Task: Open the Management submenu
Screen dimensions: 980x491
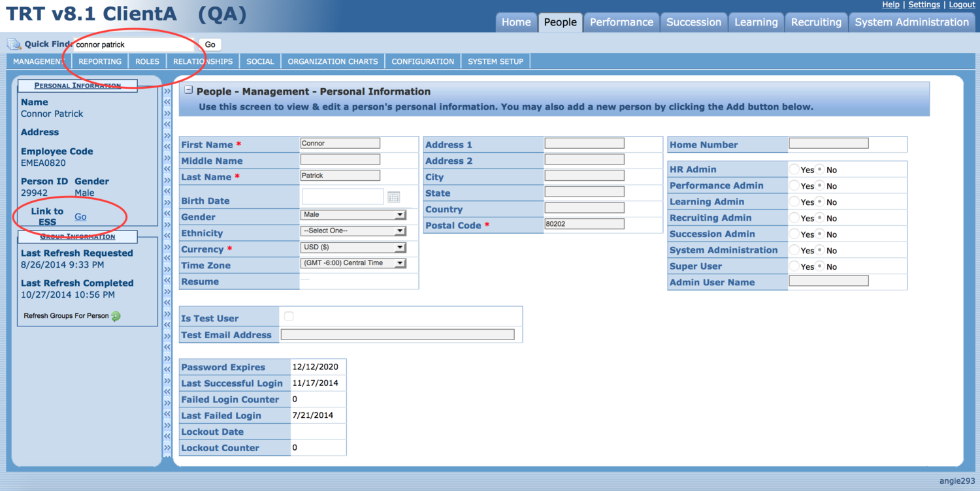Action: pos(39,61)
